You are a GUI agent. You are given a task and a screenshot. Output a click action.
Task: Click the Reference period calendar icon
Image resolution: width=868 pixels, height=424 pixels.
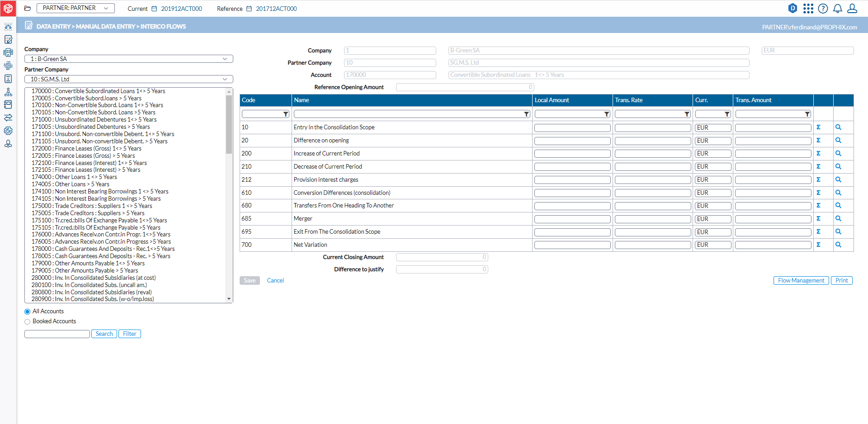[249, 9]
